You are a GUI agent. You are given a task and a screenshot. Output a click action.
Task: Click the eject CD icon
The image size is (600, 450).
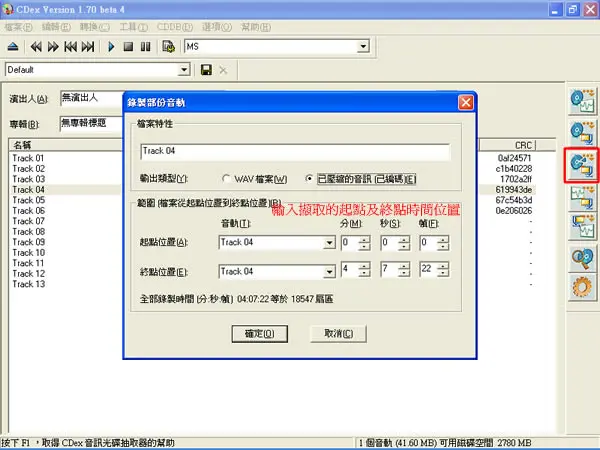tap(13, 47)
